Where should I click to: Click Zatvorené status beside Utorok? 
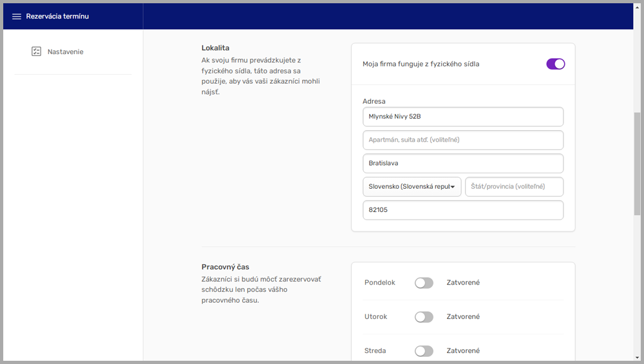(x=463, y=317)
